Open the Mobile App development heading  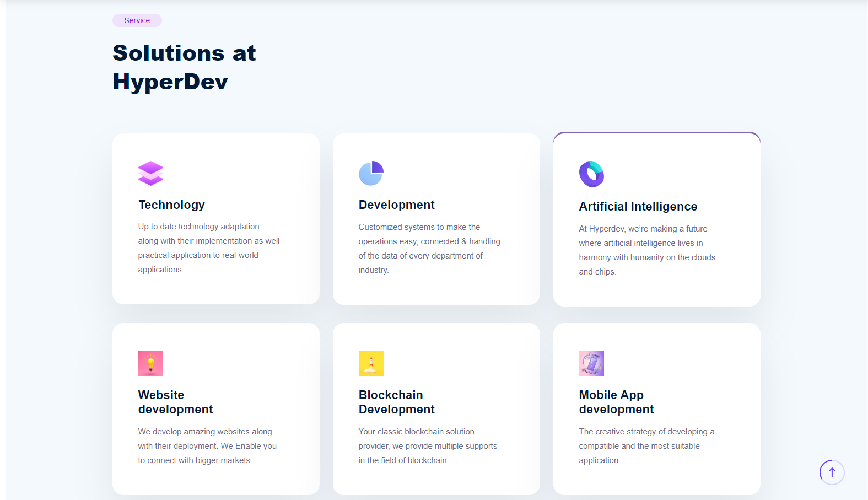point(616,402)
